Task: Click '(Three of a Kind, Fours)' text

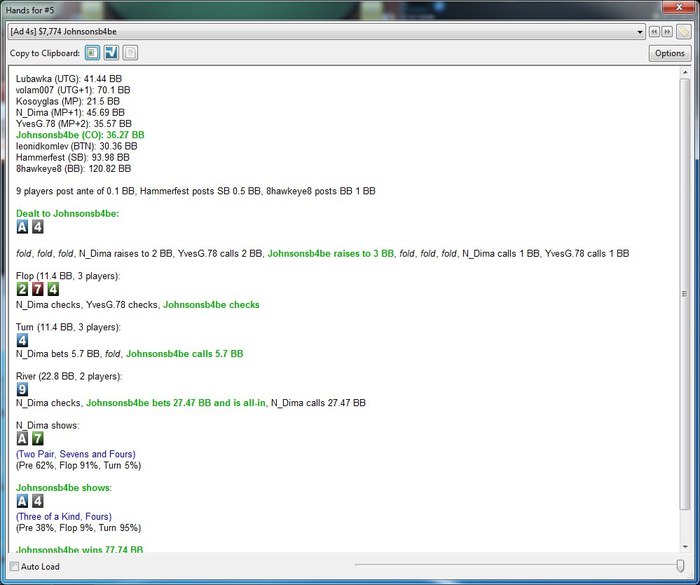Action: point(63,517)
